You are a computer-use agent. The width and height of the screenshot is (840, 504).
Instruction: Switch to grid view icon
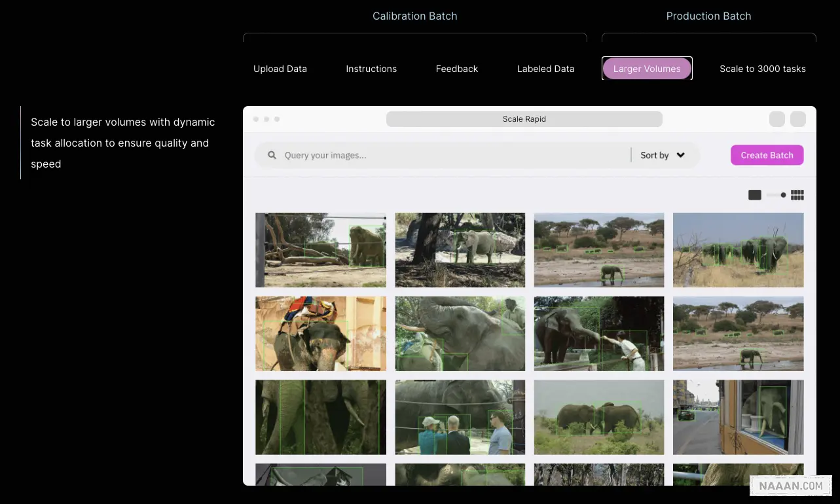pyautogui.click(x=797, y=195)
